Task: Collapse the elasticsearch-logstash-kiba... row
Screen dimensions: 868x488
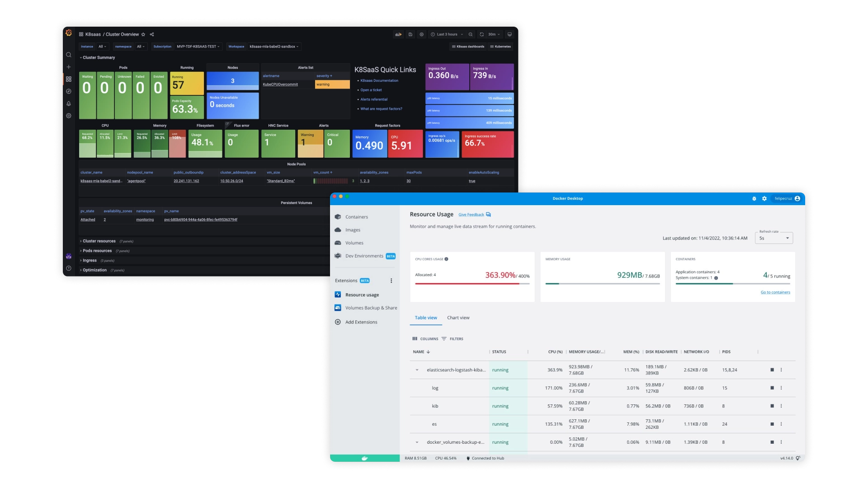Action: tap(417, 370)
